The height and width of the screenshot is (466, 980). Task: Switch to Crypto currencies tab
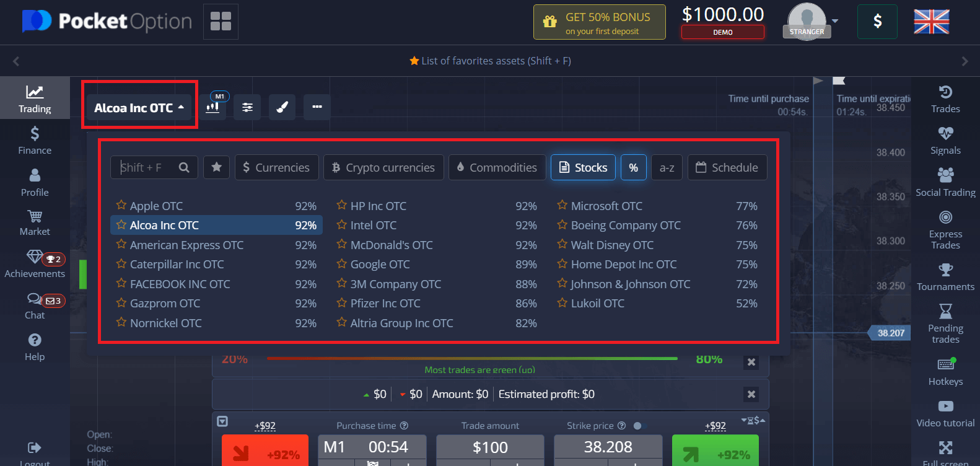point(383,167)
